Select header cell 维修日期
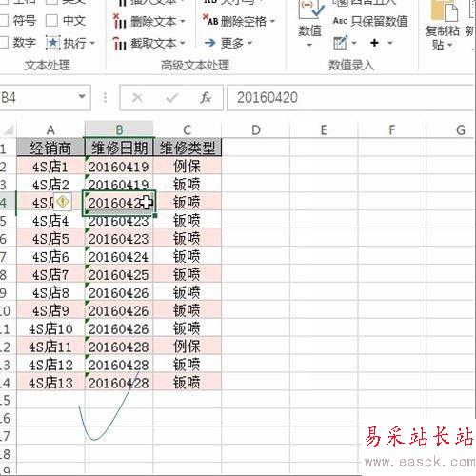The height and width of the screenshot is (476, 476). click(x=119, y=148)
